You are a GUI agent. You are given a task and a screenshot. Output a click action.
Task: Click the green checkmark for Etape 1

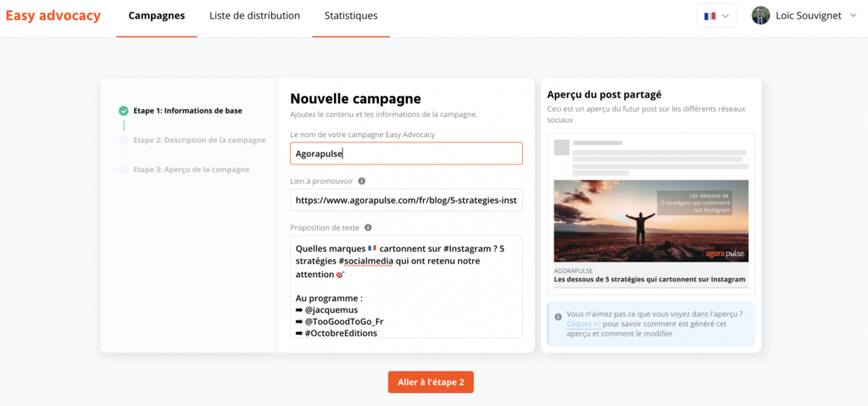(x=124, y=111)
